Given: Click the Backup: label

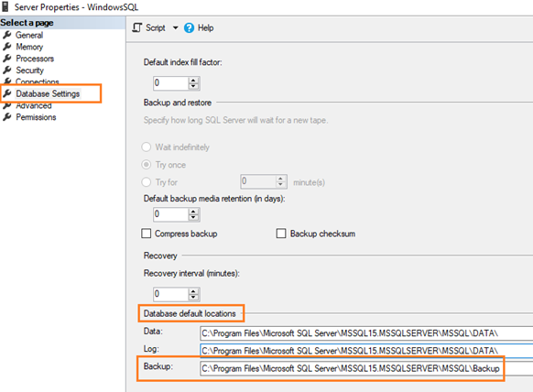Looking at the screenshot, I should pos(158,366).
